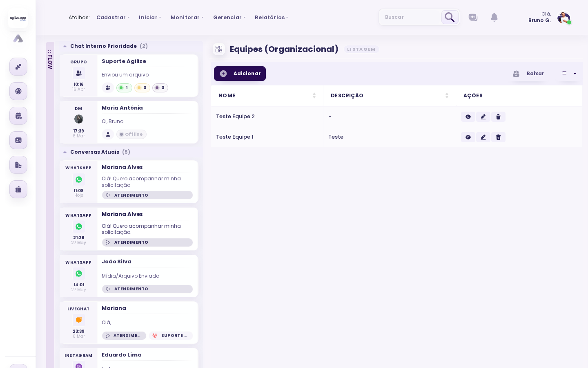Image resolution: width=588 pixels, height=368 pixels.
Task: View Teste Equipe 2 with eye icon
Action: (468, 117)
